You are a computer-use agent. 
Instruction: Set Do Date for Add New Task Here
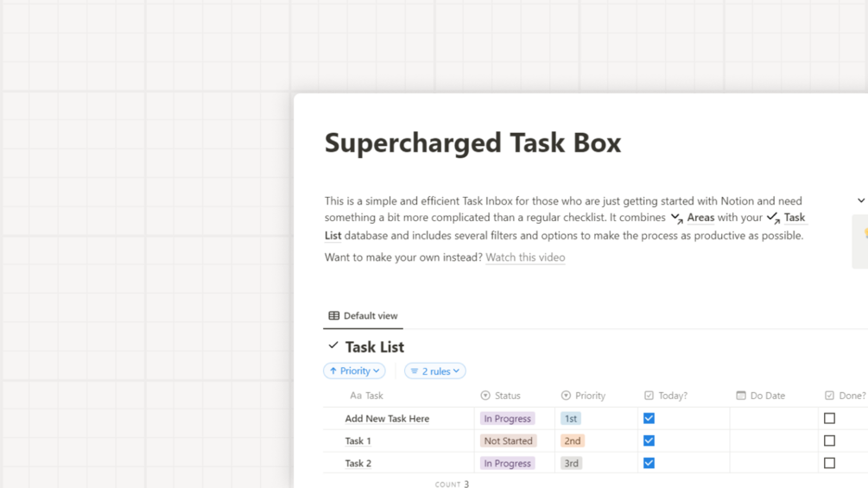click(x=774, y=418)
